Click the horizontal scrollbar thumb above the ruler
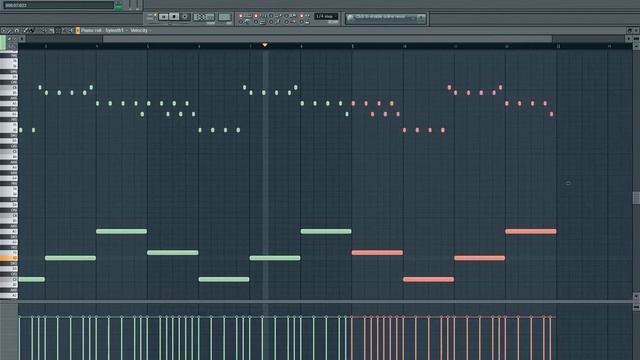This screenshot has height=360, width=640. [x=327, y=39]
